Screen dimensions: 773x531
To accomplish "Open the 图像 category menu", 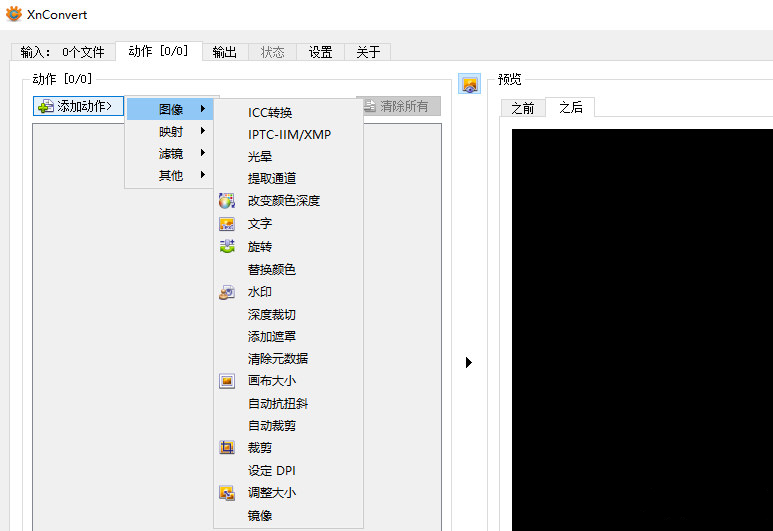I will coord(170,109).
